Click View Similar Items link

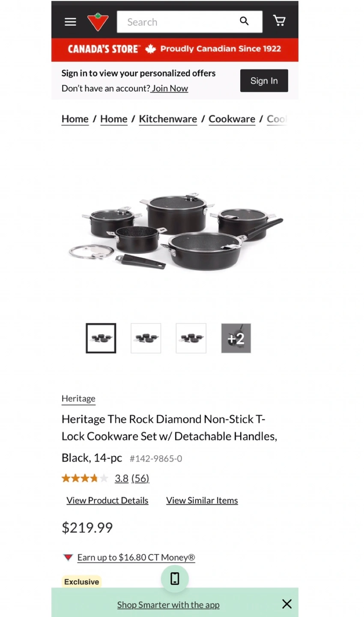[202, 500]
